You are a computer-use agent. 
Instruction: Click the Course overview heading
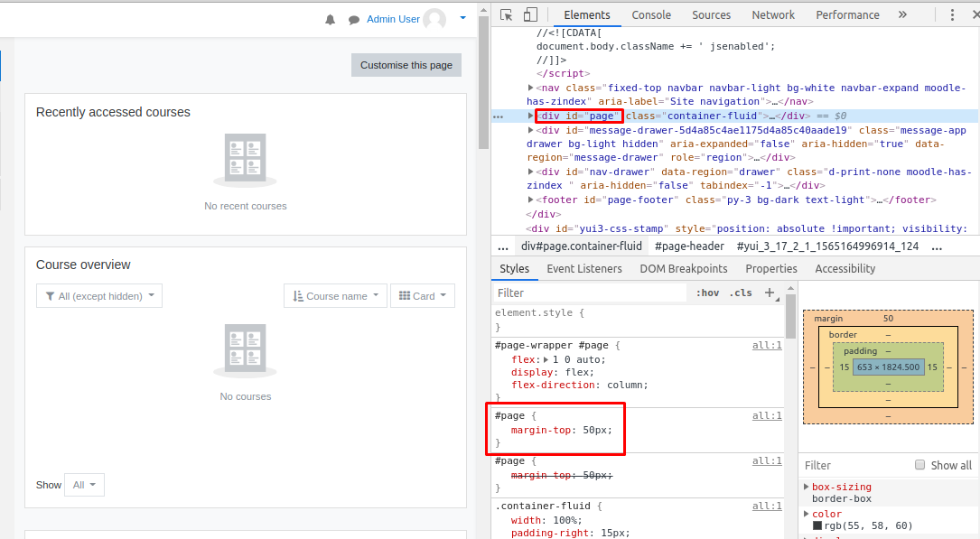(83, 265)
